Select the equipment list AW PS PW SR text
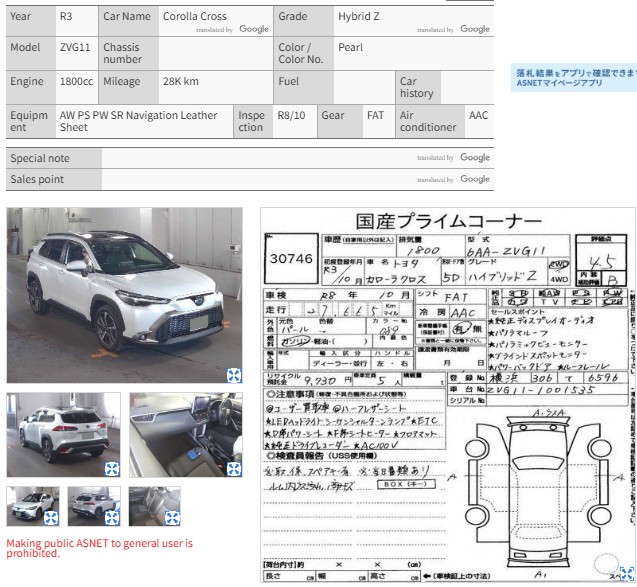This screenshot has width=637, height=587. pos(139,121)
